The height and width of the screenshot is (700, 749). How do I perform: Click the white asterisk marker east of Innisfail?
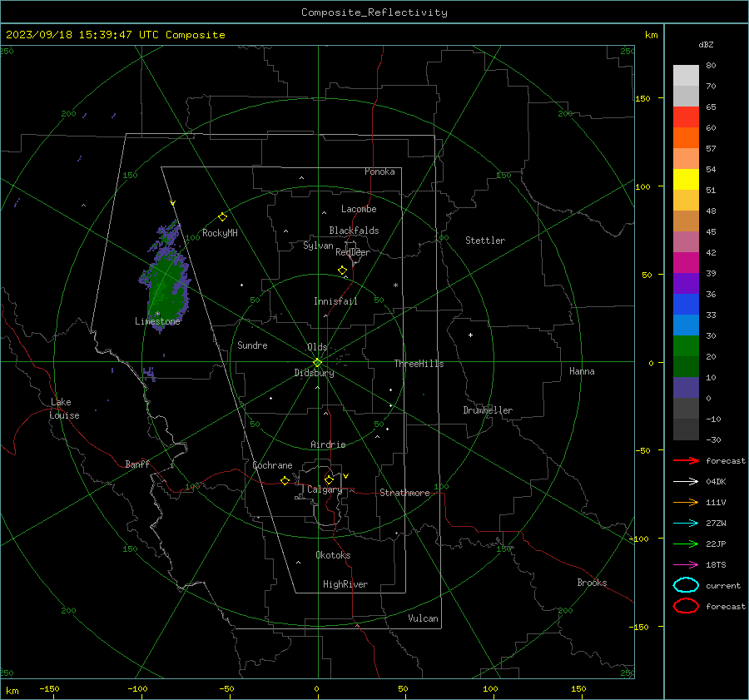click(395, 285)
